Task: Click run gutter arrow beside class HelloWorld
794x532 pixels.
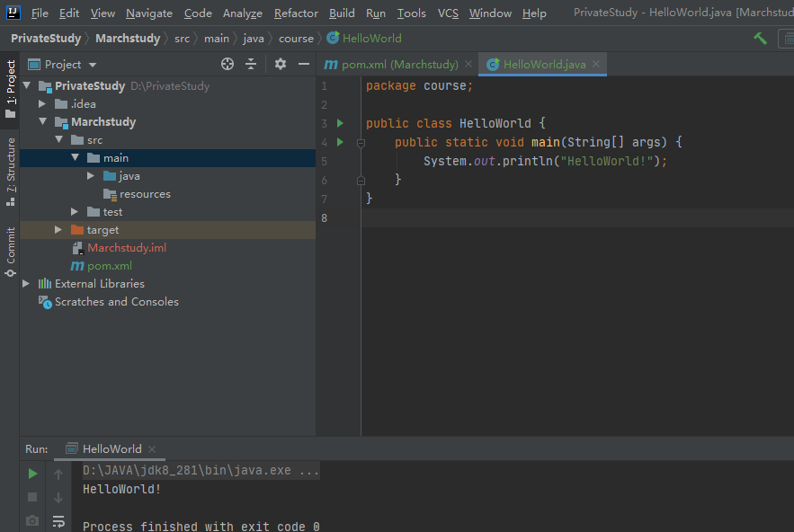Action: pyautogui.click(x=340, y=123)
